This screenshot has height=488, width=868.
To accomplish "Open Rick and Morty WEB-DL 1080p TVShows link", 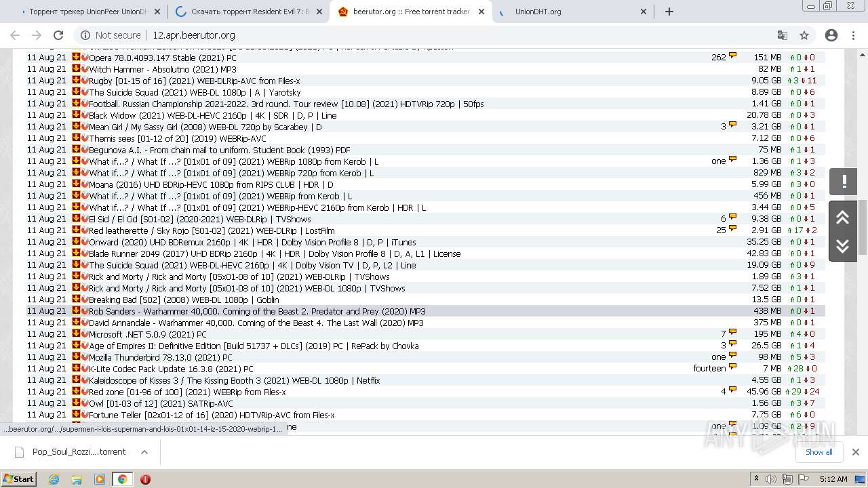I will point(247,288).
